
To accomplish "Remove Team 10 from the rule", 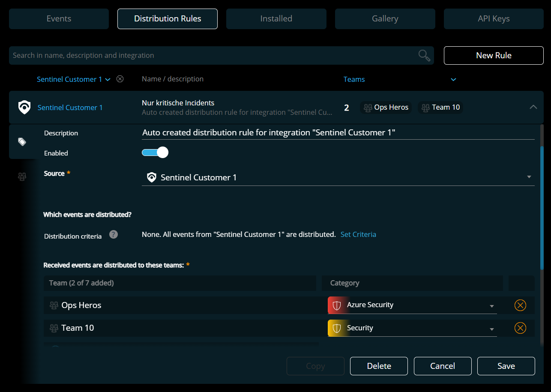I will click(x=520, y=328).
